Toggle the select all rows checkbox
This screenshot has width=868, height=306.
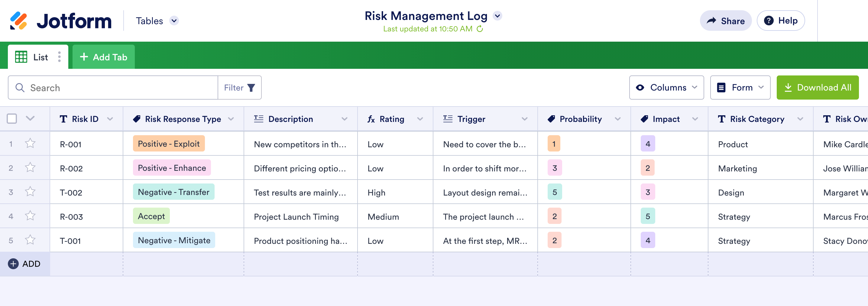coord(12,119)
